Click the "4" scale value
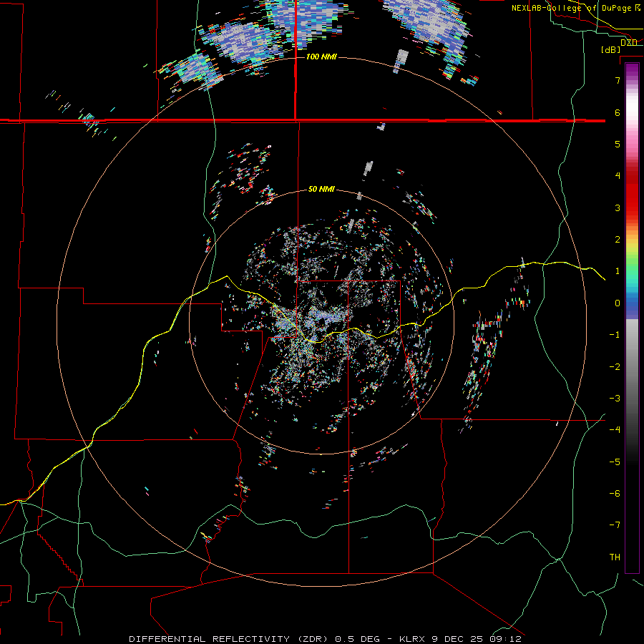Viewport: 644px width, 644px height. pos(618,176)
